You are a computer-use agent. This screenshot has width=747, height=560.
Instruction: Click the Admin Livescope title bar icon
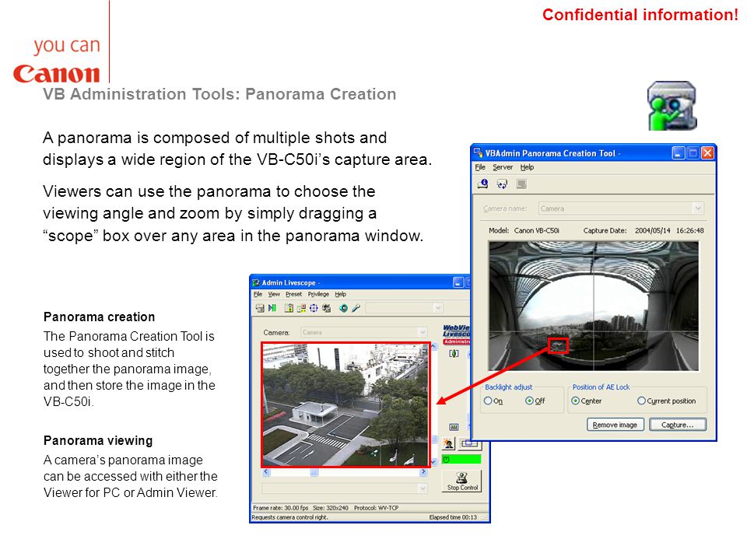256,282
